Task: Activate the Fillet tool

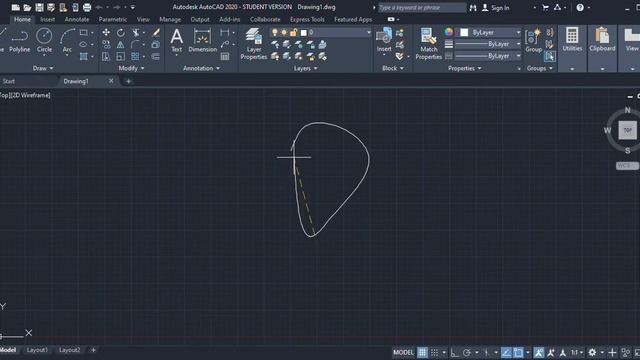Action: [136, 44]
